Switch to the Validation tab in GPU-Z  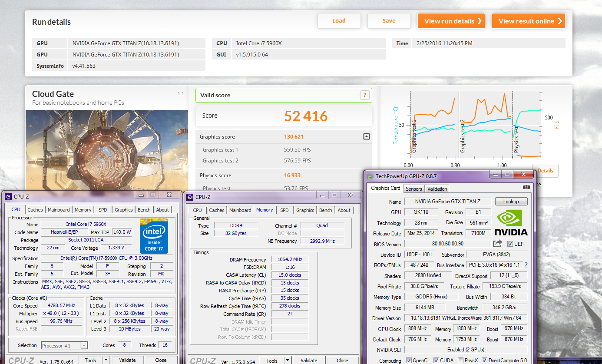437,189
